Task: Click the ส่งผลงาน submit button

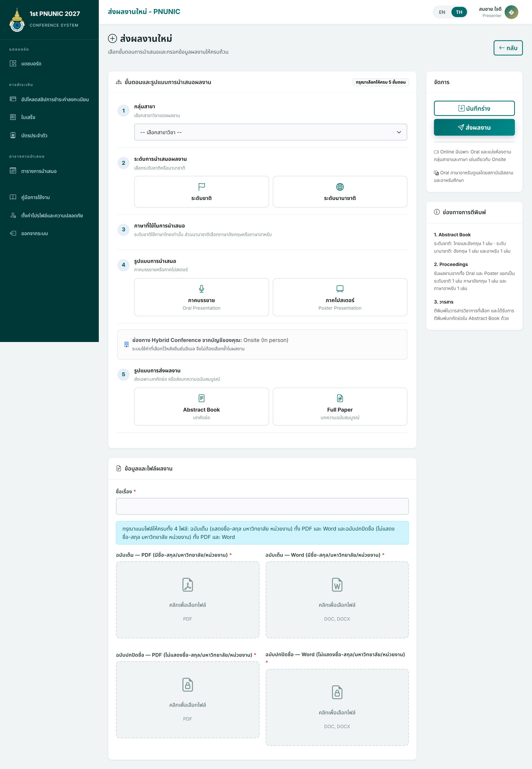Action: (x=474, y=127)
